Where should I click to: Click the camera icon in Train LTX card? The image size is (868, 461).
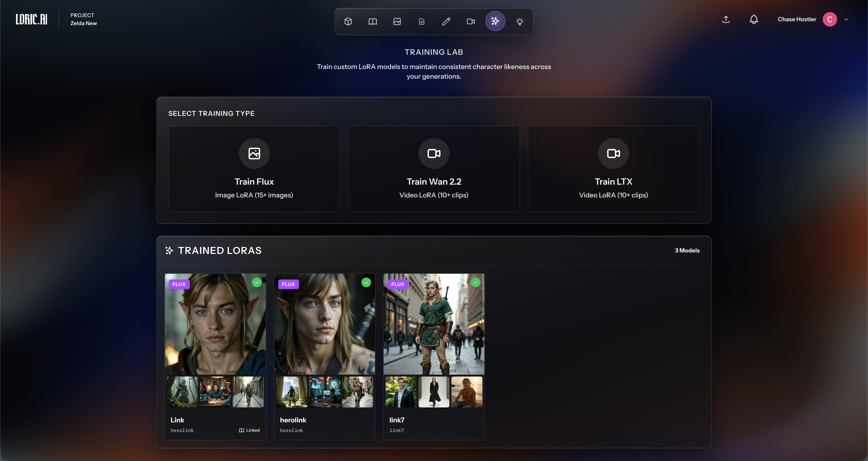click(613, 154)
